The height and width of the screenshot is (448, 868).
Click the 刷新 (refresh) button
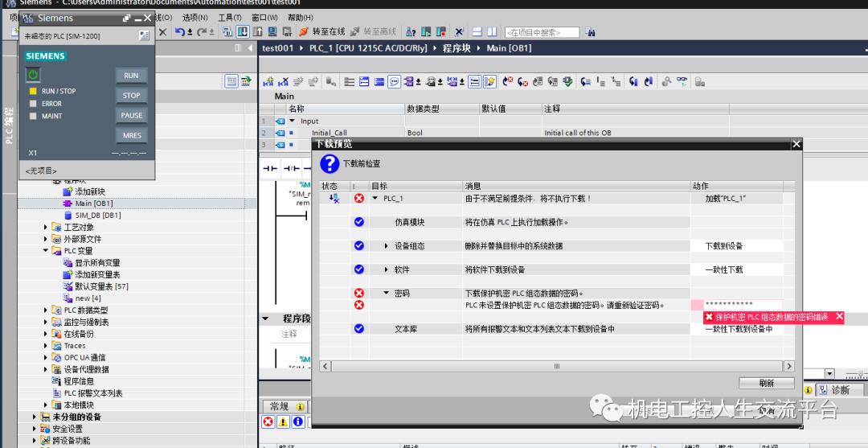[x=767, y=383]
